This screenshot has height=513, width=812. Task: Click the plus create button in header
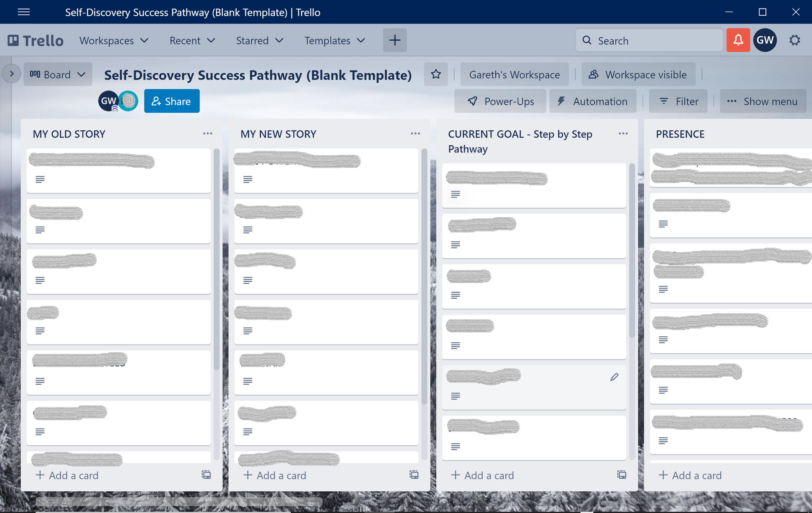coord(395,40)
